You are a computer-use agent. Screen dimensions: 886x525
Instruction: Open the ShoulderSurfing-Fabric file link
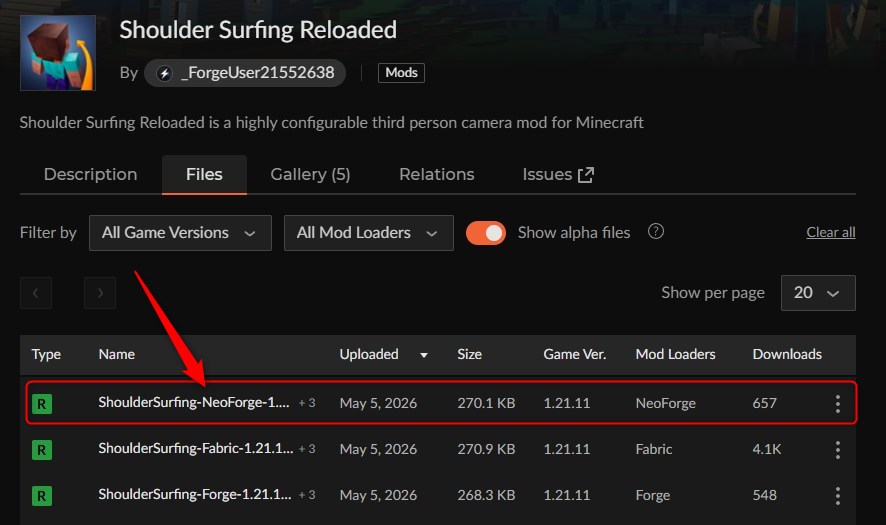point(196,449)
